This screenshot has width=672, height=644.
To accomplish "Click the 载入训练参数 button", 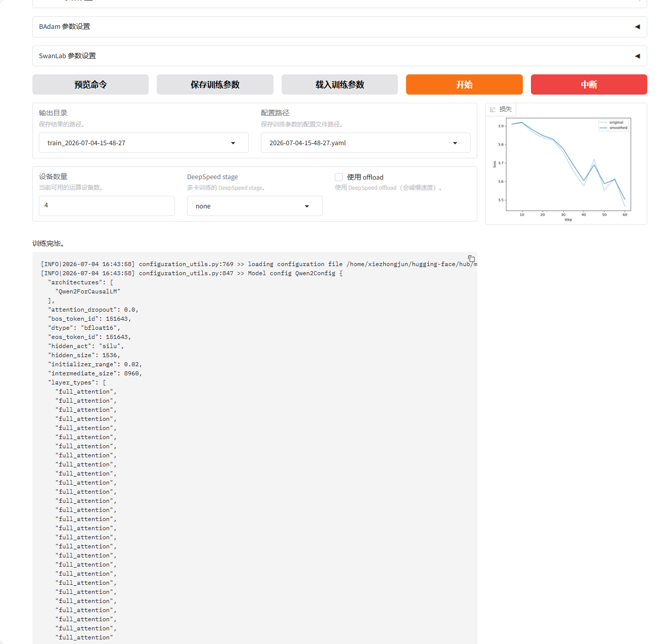I will pyautogui.click(x=340, y=84).
